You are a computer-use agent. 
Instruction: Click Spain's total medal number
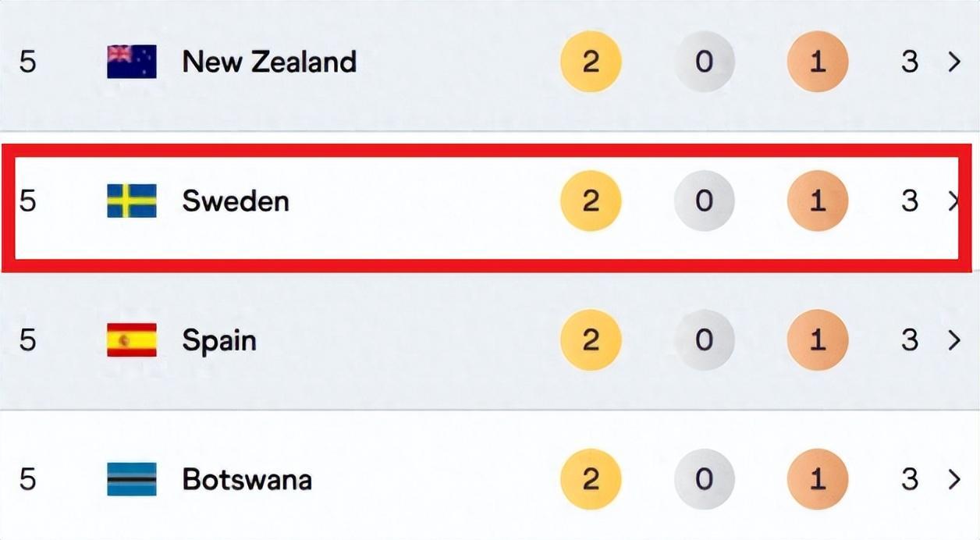tap(910, 340)
